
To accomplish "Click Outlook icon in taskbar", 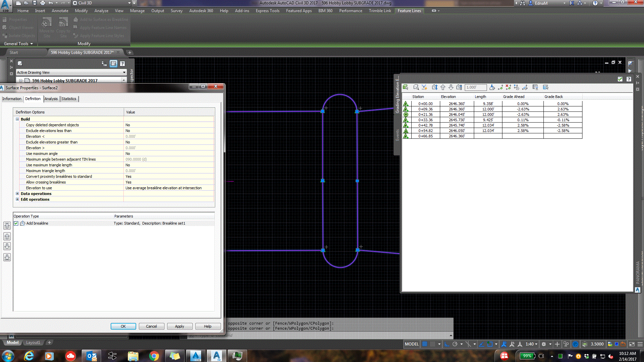I will point(91,356).
